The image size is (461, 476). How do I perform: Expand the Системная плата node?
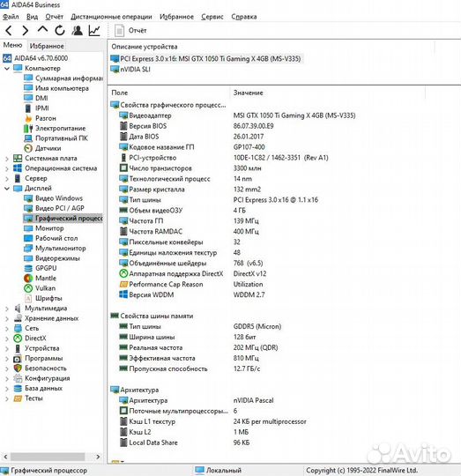click(x=7, y=159)
